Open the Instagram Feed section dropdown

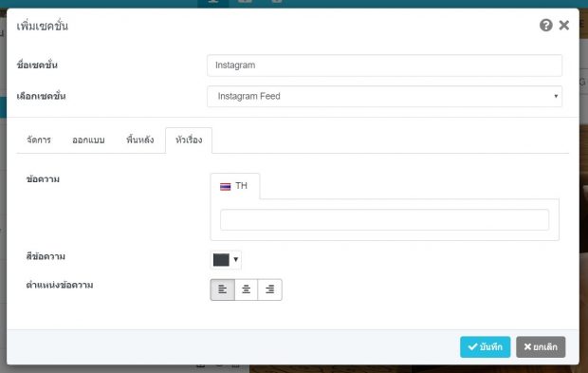coord(384,97)
